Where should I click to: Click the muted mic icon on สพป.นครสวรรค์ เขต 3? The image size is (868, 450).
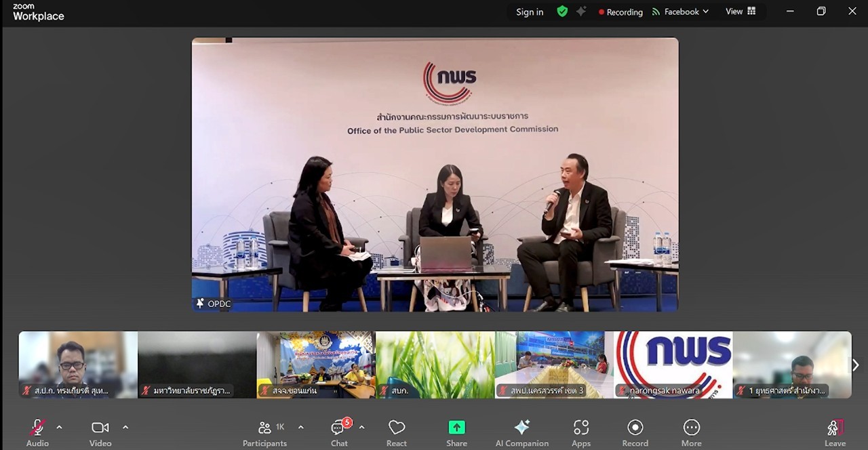(x=503, y=390)
